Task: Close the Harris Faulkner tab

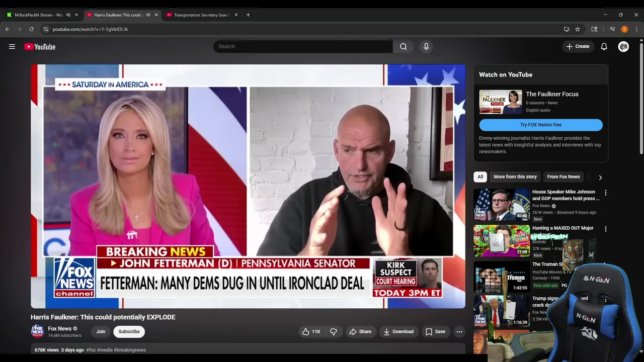Action: [x=156, y=15]
